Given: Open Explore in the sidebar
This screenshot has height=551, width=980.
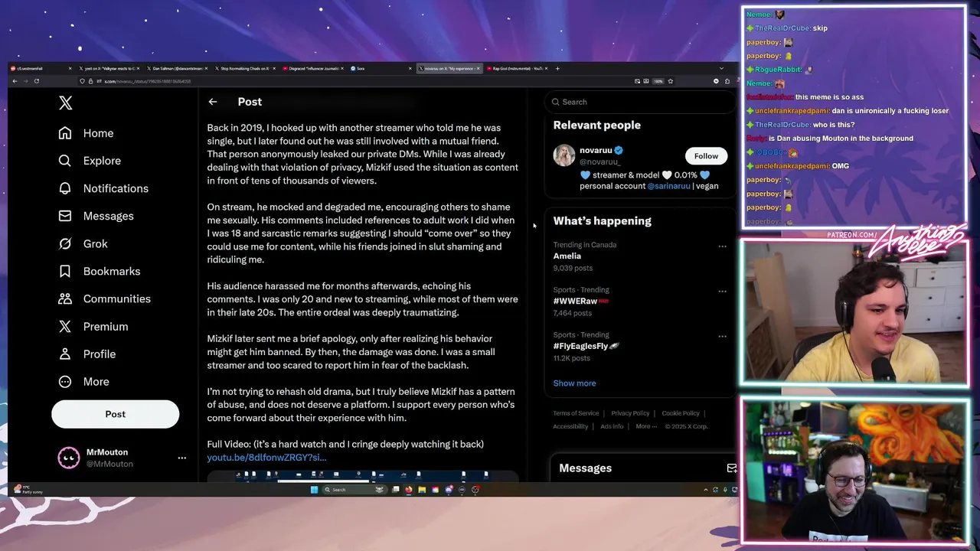Looking at the screenshot, I should pos(90,161).
